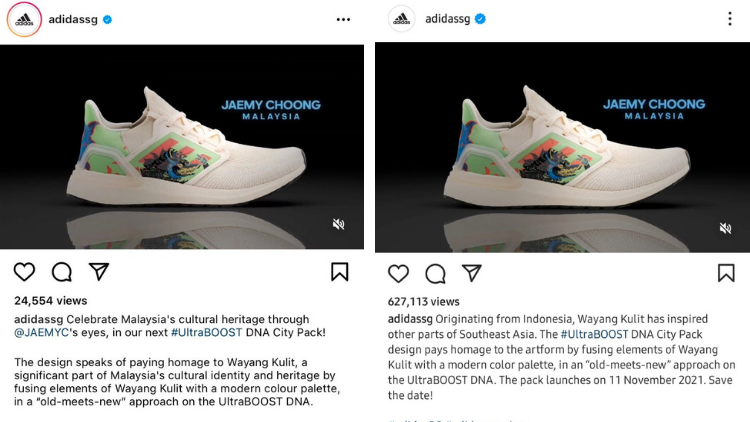
Task: Unmute the left video
Action: [339, 224]
